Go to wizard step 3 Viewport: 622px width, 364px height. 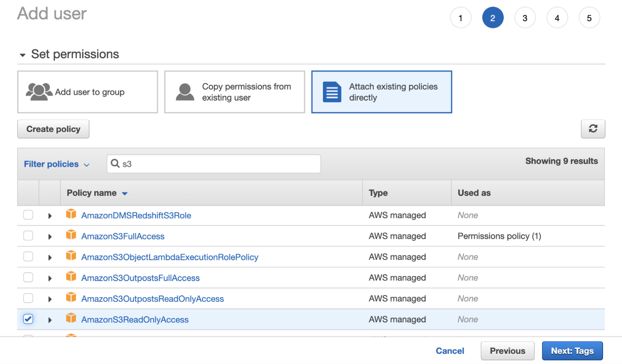tap(525, 18)
